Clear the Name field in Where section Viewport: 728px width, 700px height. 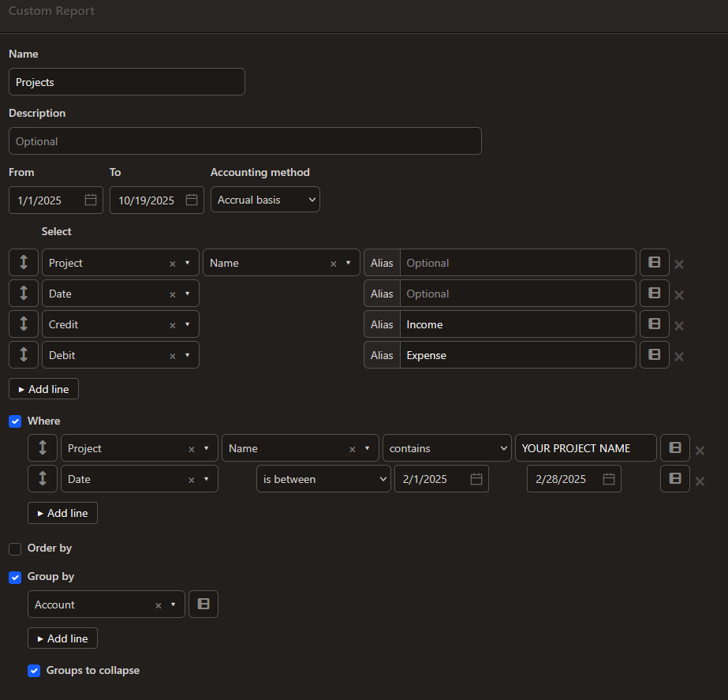coord(353,449)
